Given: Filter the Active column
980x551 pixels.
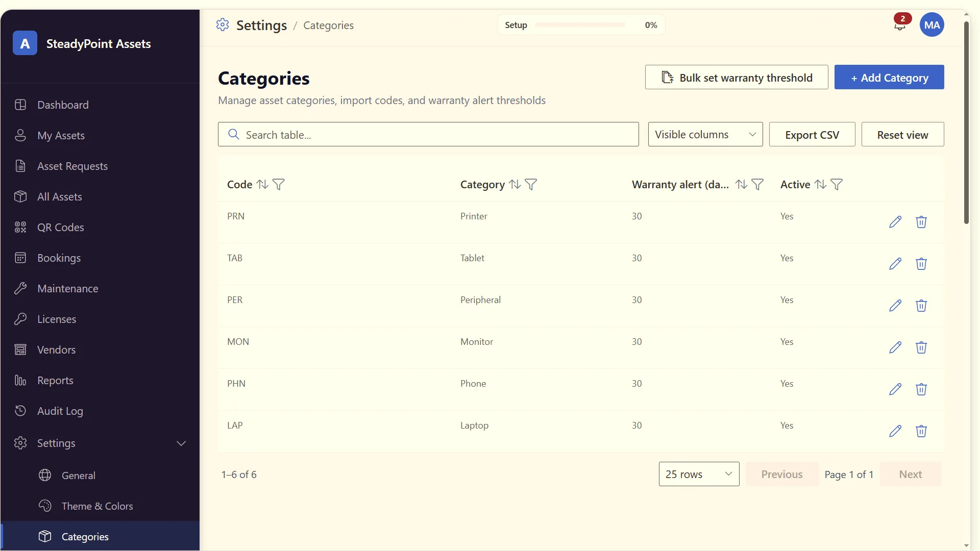Looking at the screenshot, I should [837, 184].
